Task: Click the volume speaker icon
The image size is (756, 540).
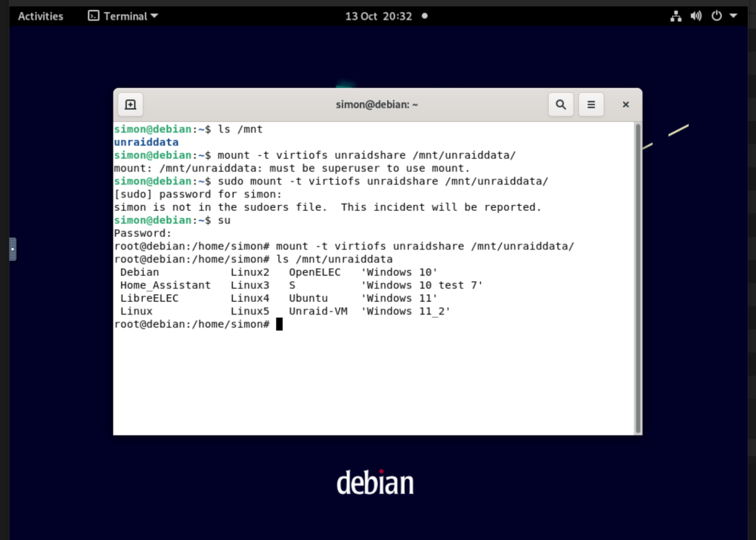Action: pyautogui.click(x=696, y=17)
